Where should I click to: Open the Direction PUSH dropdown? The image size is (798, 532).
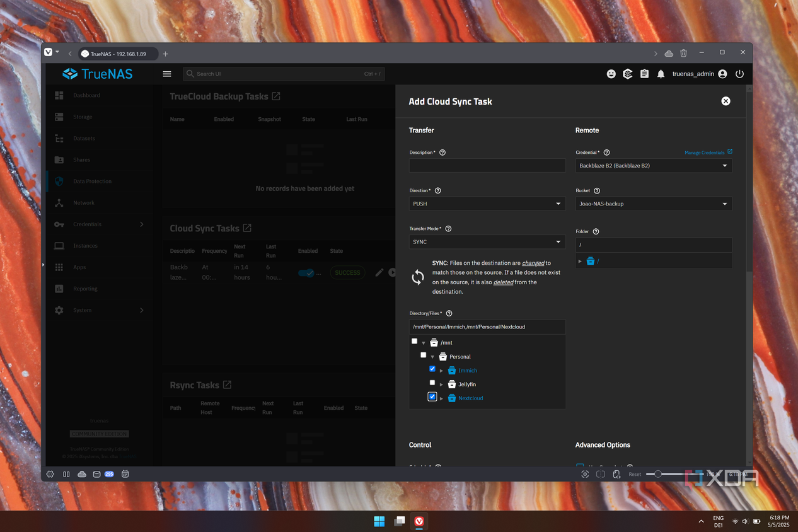[487, 204]
